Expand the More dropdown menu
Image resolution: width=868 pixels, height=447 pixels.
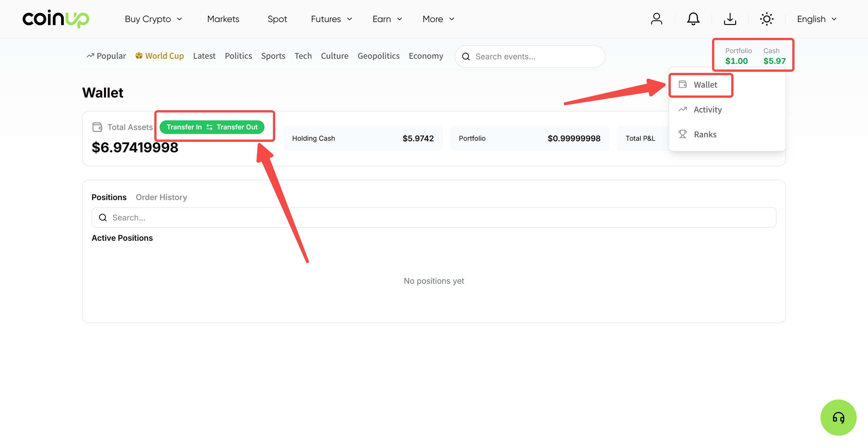[x=439, y=19]
